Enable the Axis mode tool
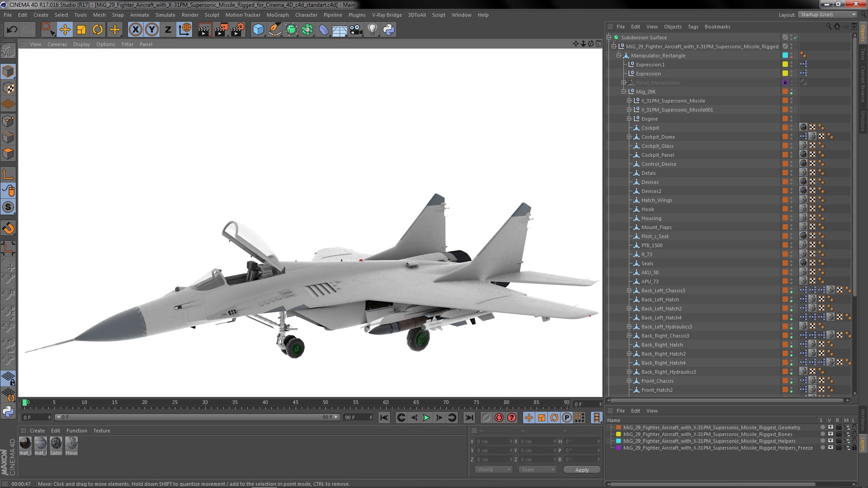This screenshot has height=488, width=868. pos(8,174)
